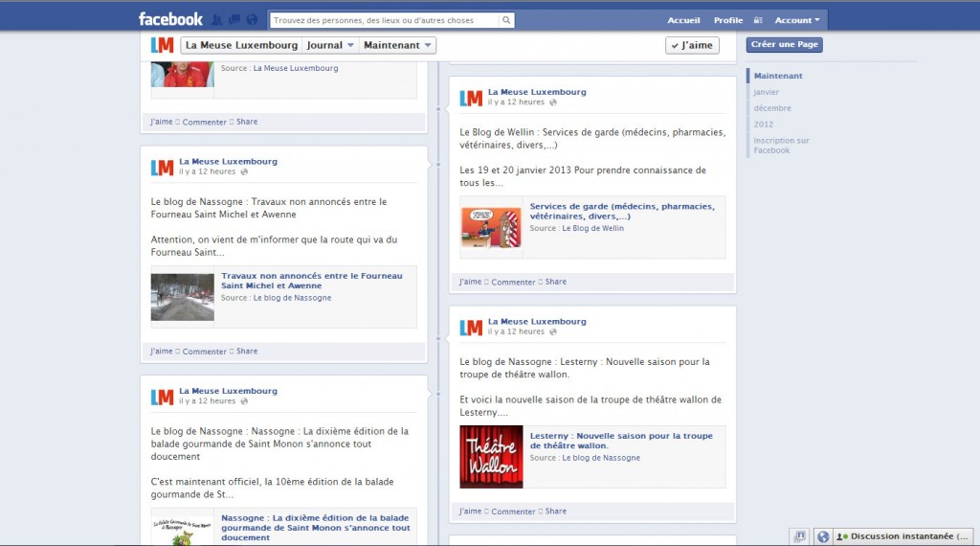Image resolution: width=980 pixels, height=546 pixels.
Task: Open the Travaux non annoncés article link
Action: [312, 281]
